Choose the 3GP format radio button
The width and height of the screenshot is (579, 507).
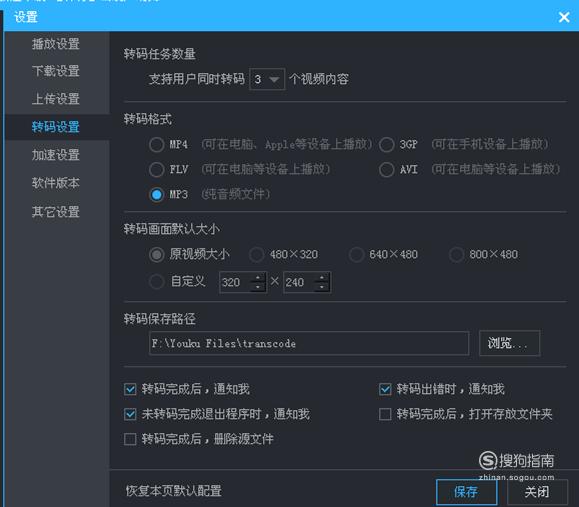pos(387,144)
